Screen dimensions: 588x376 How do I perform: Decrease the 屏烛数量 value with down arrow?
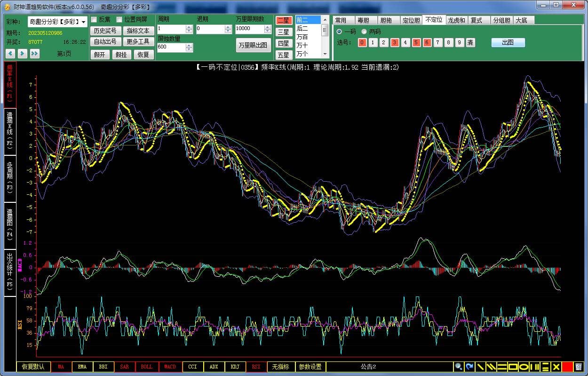click(x=189, y=49)
